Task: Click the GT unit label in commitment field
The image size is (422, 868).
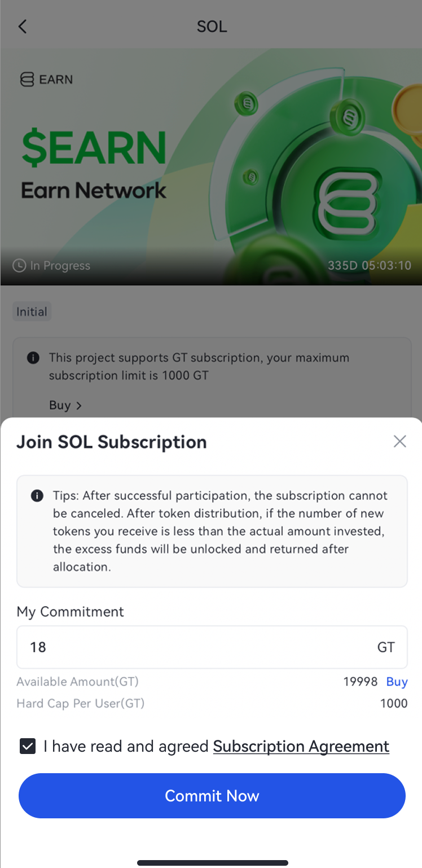Action: [386, 647]
